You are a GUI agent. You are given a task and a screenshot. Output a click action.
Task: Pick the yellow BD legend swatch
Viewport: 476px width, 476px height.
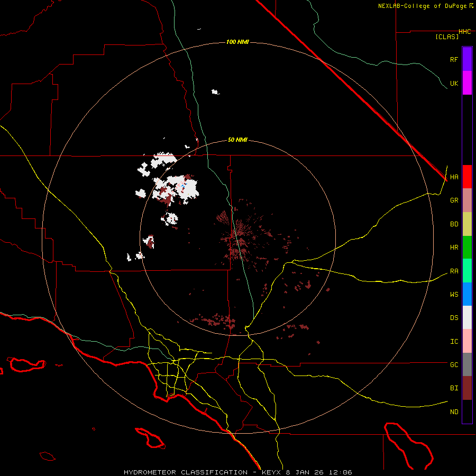(x=466, y=224)
